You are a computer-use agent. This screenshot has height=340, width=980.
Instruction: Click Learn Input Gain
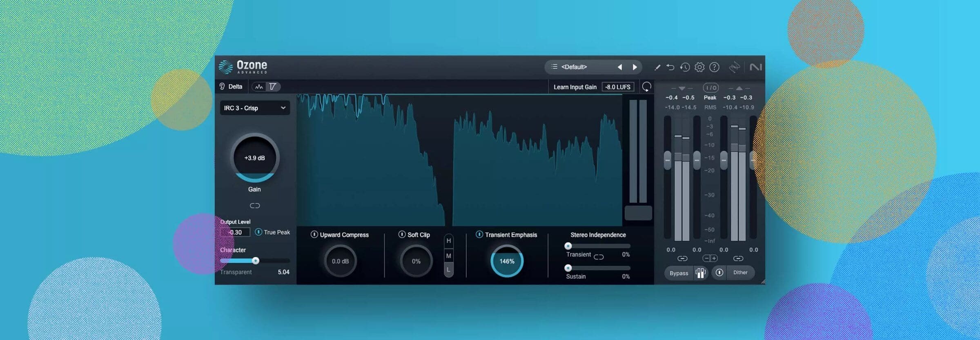pos(575,87)
